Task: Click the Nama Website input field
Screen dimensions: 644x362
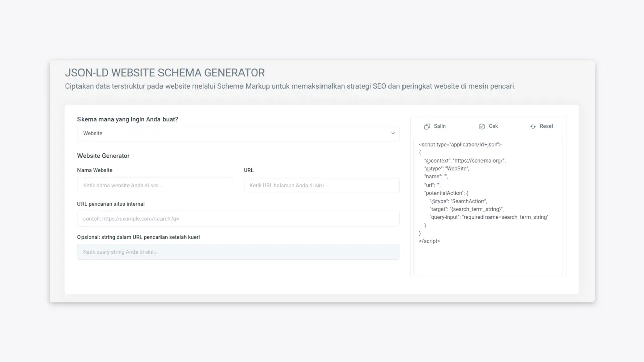Action: 155,185
